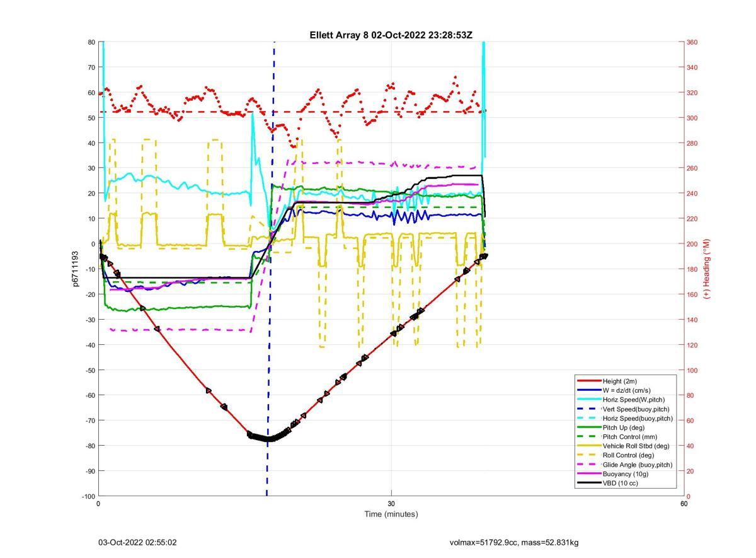The width and height of the screenshot is (756, 558).
Task: Click left axis tick label '-20'
Action: click(89, 294)
